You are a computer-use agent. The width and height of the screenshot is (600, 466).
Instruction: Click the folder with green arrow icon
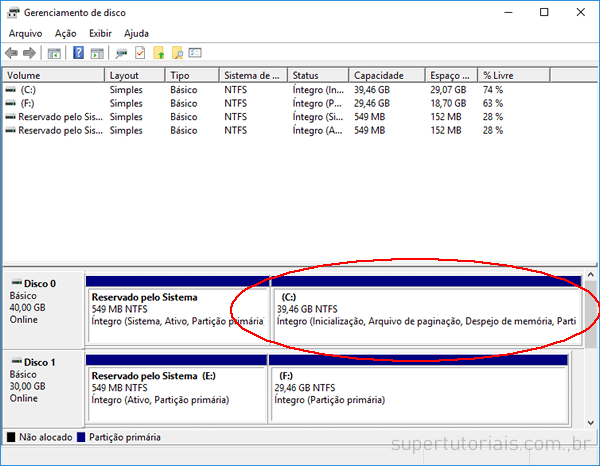click(158, 53)
